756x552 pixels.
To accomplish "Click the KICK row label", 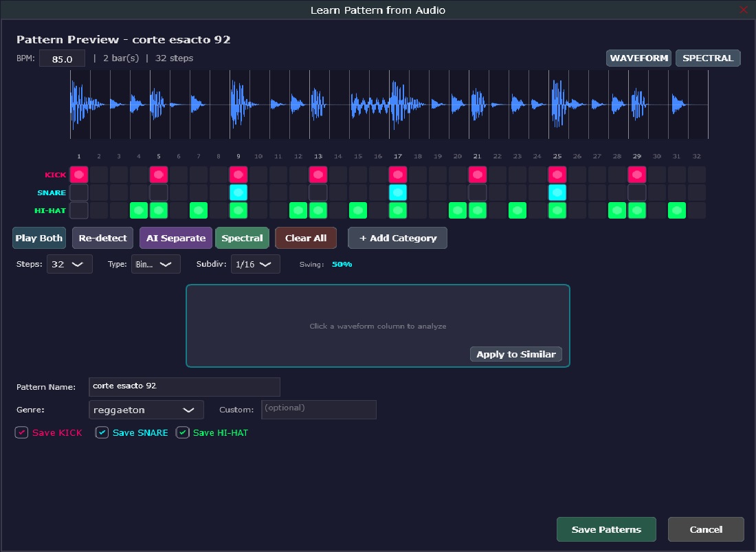I will click(56, 175).
